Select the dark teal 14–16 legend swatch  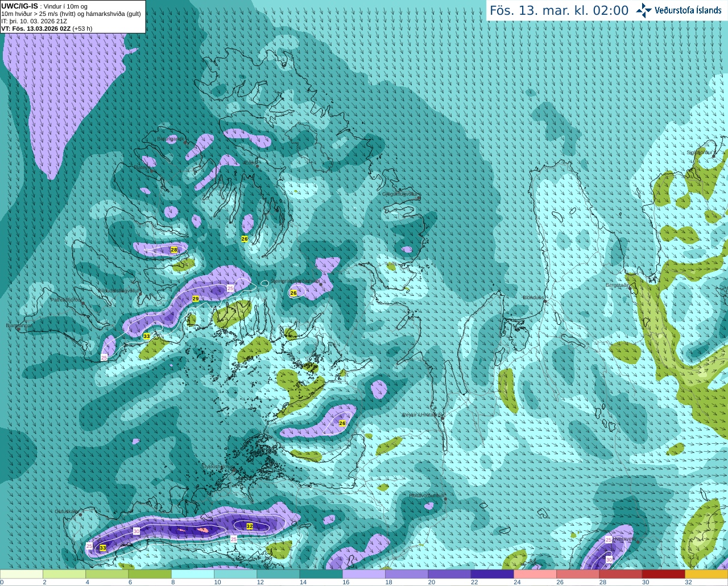(x=321, y=574)
